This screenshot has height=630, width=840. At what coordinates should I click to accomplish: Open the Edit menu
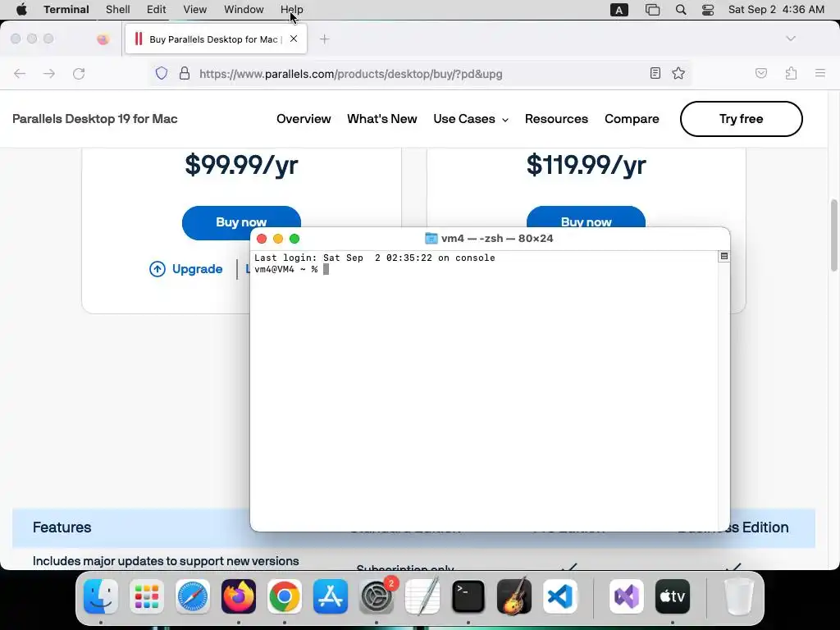click(x=157, y=10)
